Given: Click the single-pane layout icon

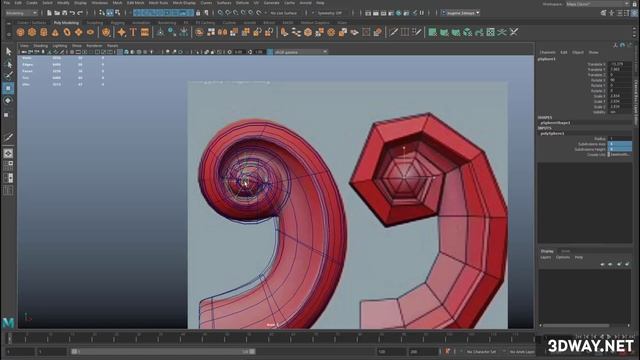Looking at the screenshot, I should (x=8, y=153).
